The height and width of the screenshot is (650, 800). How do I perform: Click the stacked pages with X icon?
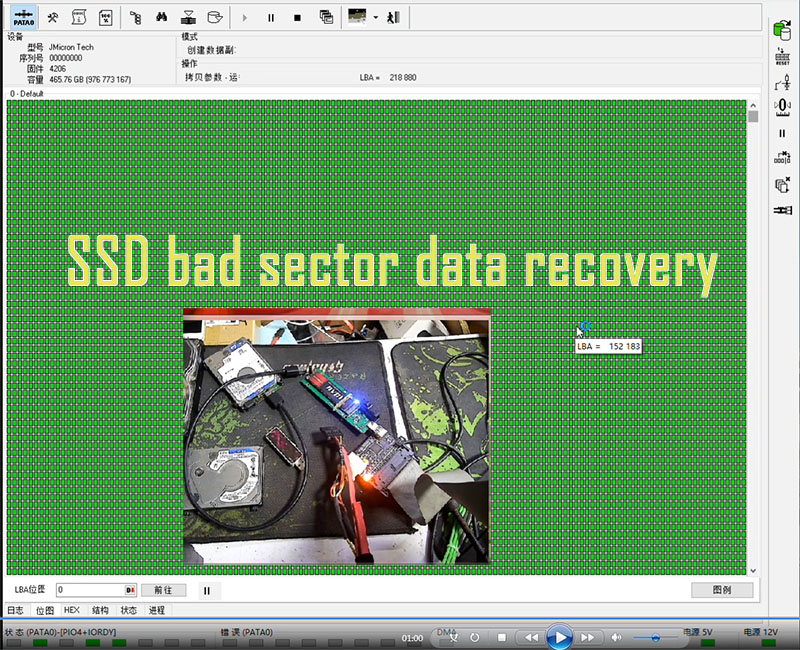(782, 185)
